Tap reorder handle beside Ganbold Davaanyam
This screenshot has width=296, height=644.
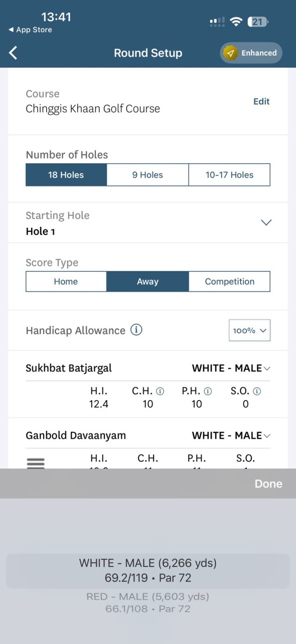(x=36, y=463)
